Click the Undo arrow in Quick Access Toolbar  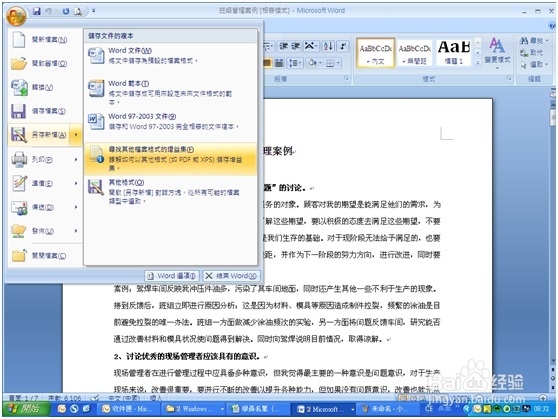[x=48, y=11]
